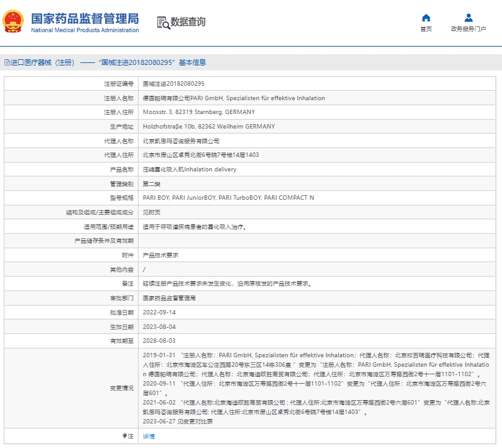Click the 其他内容 row label
502x448 pixels.
122,270
